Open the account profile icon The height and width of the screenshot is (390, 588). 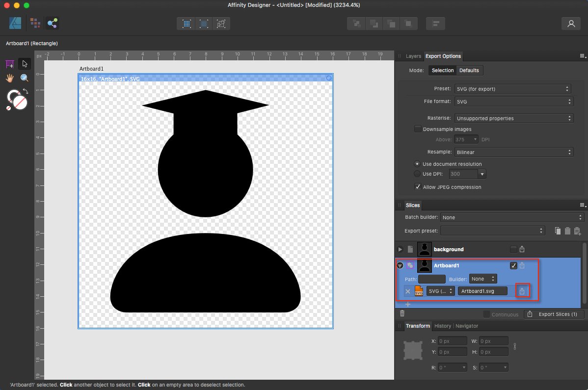pos(571,24)
